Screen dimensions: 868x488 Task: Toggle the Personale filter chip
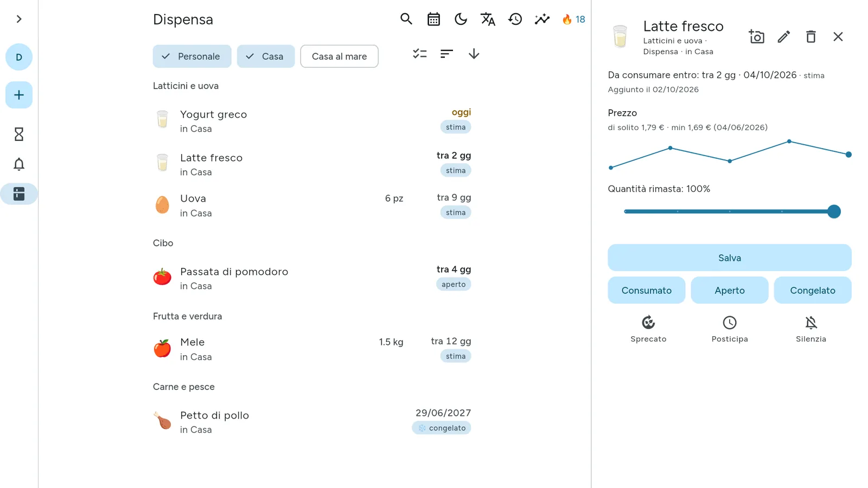(x=192, y=56)
